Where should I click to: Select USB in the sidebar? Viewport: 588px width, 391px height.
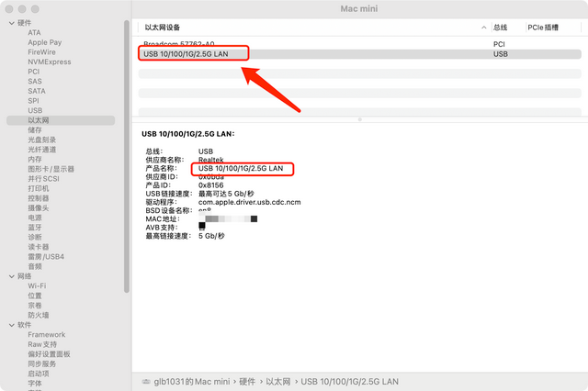pos(35,110)
